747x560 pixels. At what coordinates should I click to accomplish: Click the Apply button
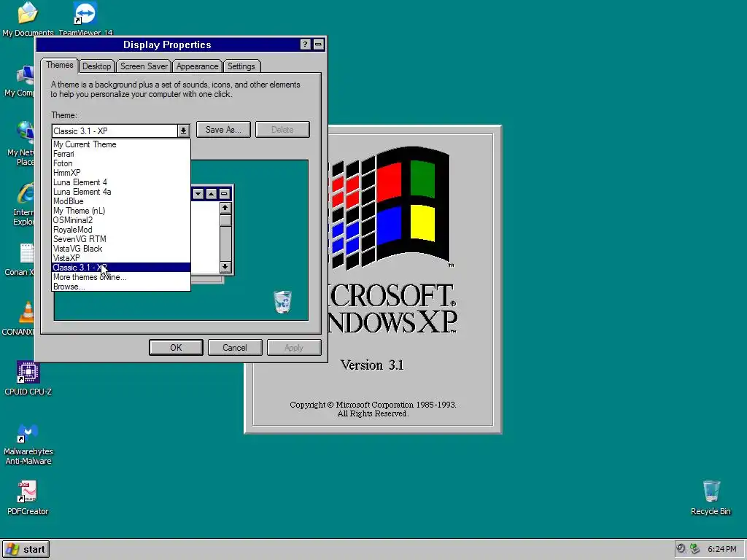click(x=294, y=348)
